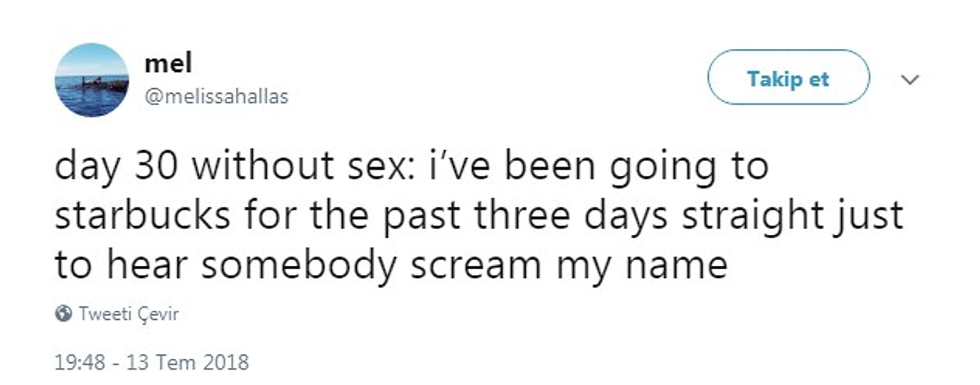Click the globe icon beside Tweeti Çevir
The width and height of the screenshot is (980, 385).
62,313
